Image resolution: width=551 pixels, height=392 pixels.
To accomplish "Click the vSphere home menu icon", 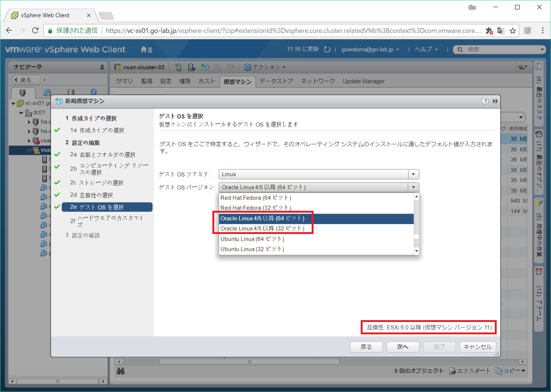I will click(146, 49).
